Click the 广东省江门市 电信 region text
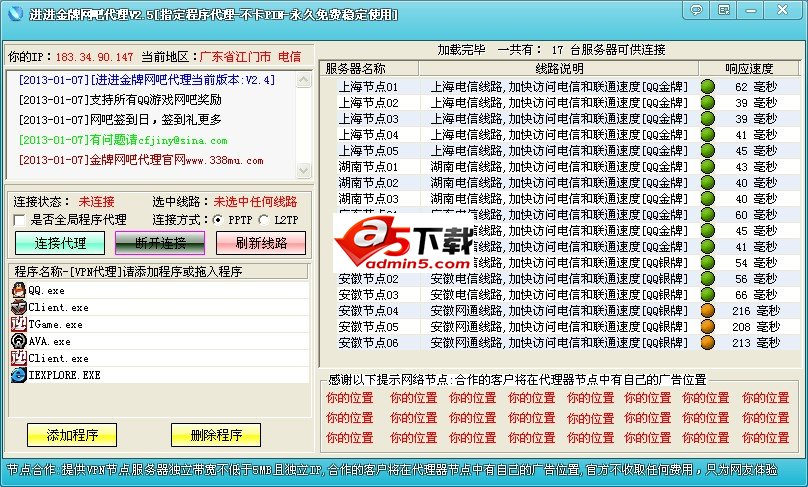Image resolution: width=808 pixels, height=487 pixels. pos(250,57)
